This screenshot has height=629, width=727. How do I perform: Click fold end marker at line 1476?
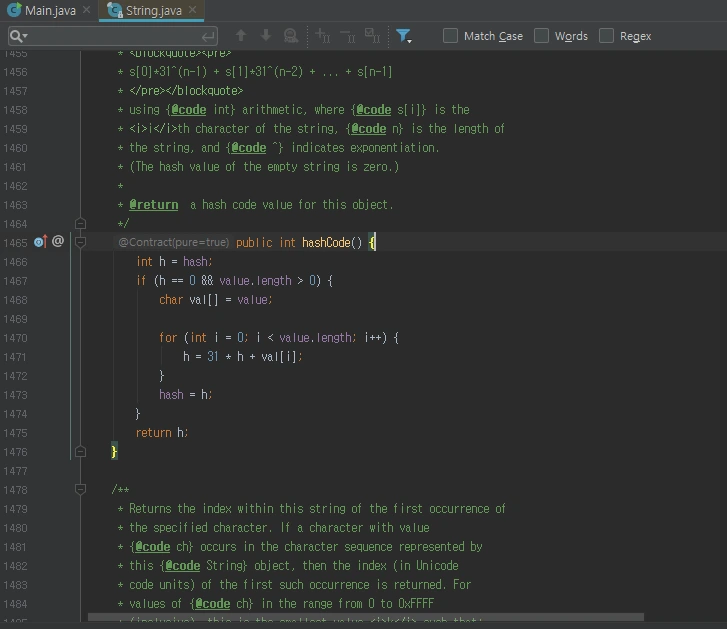click(x=81, y=452)
